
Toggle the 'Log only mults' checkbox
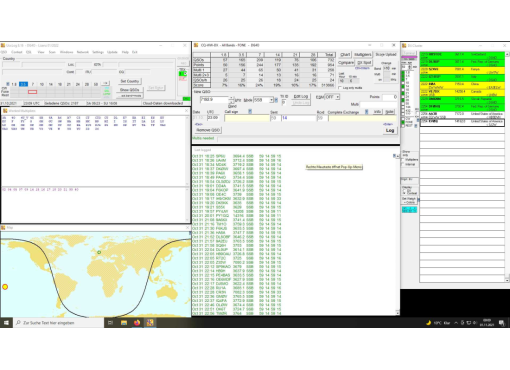340,88
